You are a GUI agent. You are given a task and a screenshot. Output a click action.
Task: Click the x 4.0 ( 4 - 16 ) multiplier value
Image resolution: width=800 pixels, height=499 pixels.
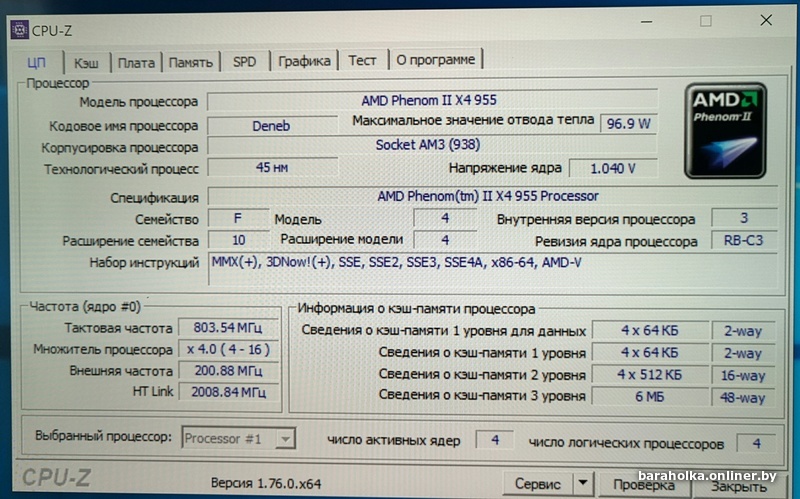pyautogui.click(x=228, y=350)
